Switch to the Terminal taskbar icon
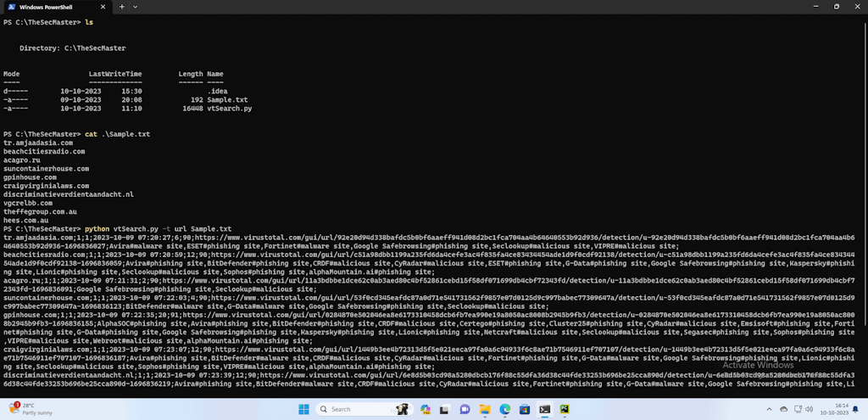The image size is (868, 420). tap(545, 409)
